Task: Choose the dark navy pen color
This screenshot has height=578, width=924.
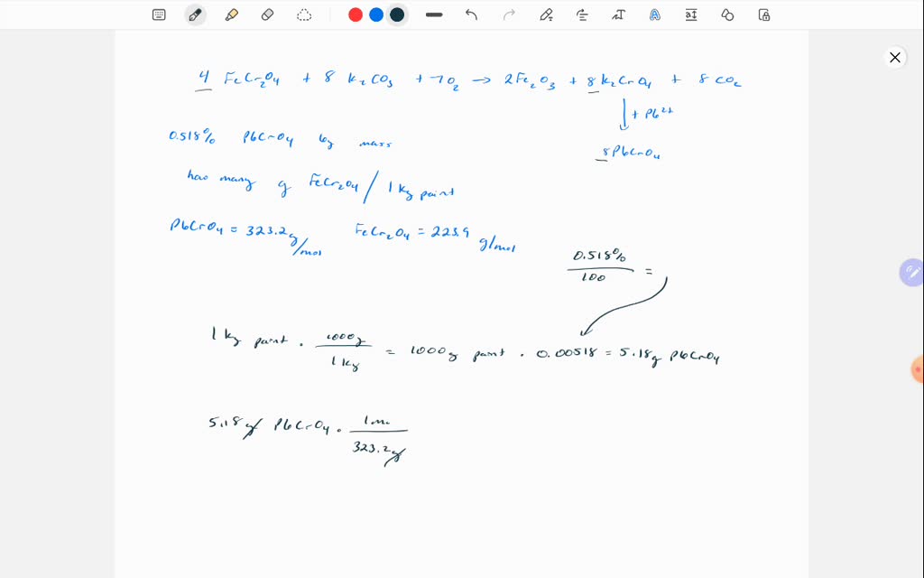Action: [397, 14]
